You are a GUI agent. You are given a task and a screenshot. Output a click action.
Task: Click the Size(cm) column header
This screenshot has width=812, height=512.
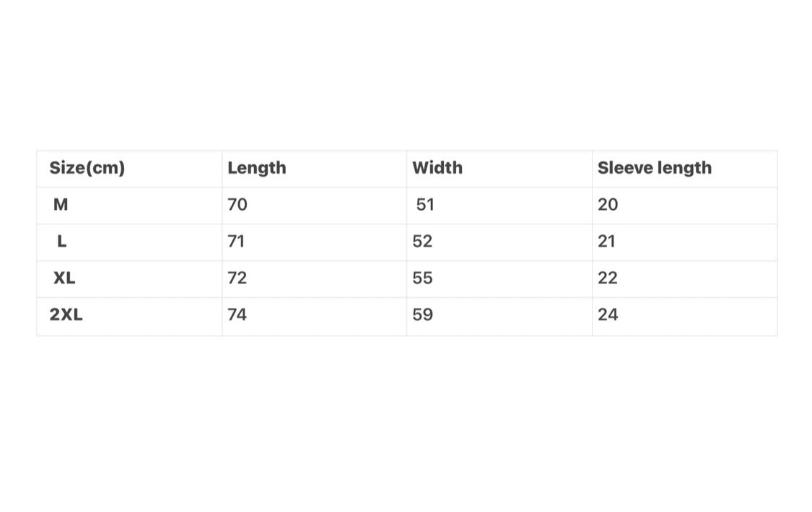point(87,168)
